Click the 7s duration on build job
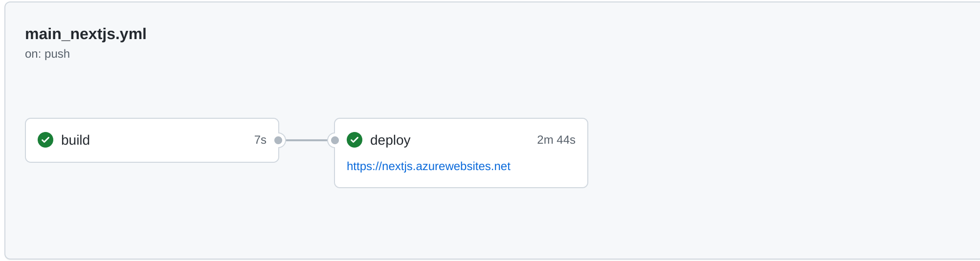The width and height of the screenshot is (980, 261). 260,140
